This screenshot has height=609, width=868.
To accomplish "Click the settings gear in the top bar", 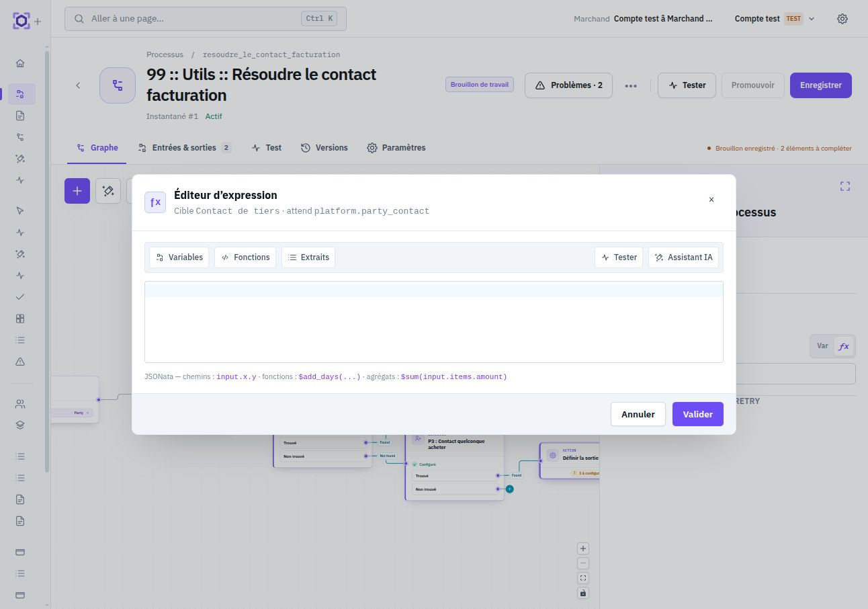I will pyautogui.click(x=842, y=19).
